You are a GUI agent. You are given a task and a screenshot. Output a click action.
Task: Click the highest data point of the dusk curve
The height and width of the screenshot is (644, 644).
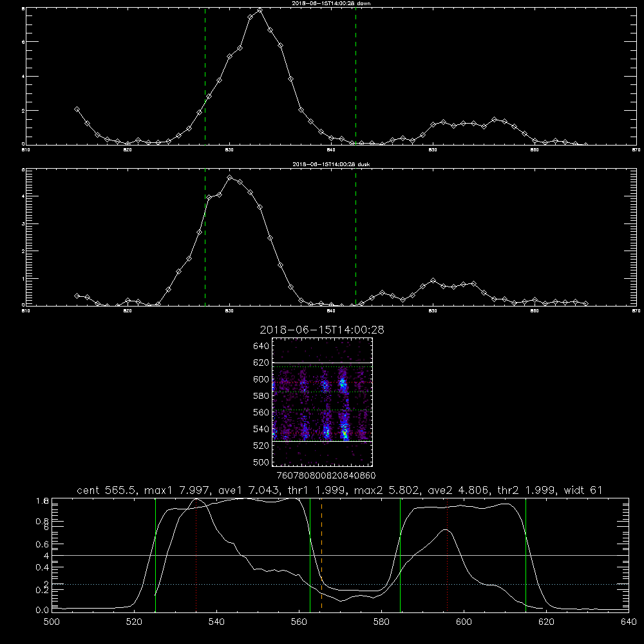pos(230,178)
